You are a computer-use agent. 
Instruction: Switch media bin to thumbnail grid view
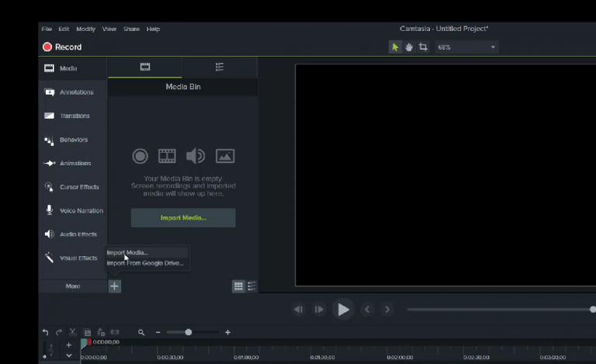pyautogui.click(x=238, y=286)
